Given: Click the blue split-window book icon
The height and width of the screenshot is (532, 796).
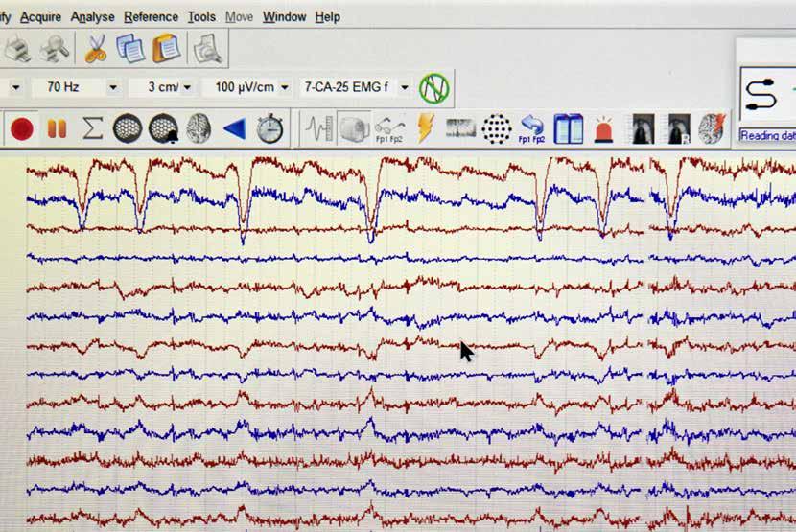Looking at the screenshot, I should (x=568, y=129).
